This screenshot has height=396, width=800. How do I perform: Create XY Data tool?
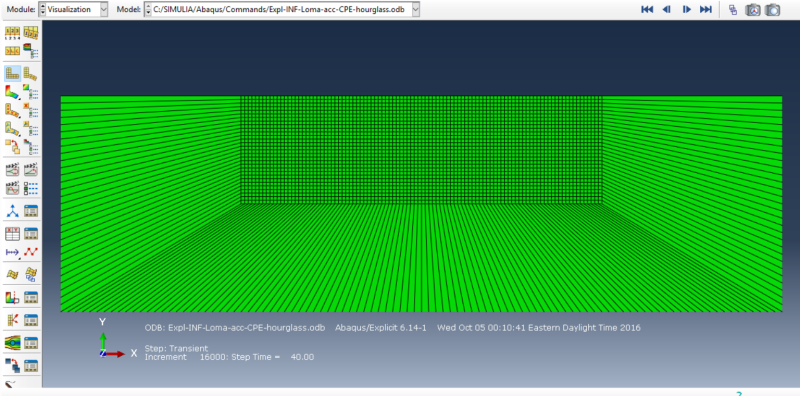[12, 234]
